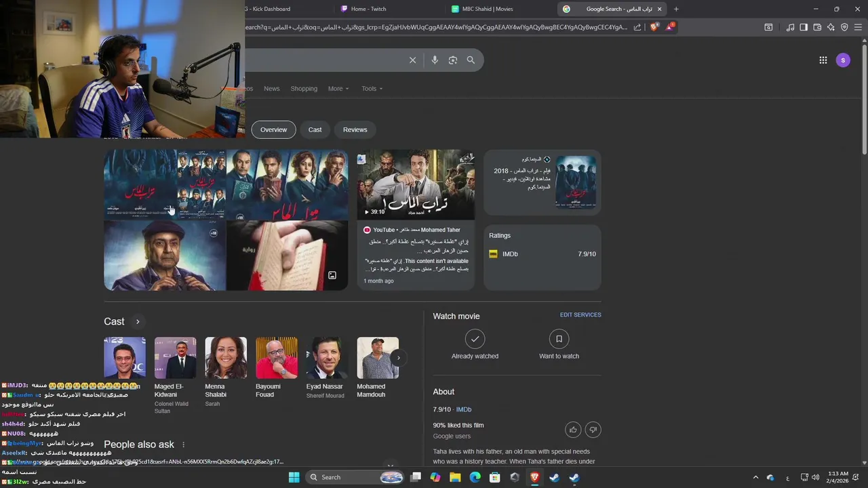
Task: Click the tab search icon in Brave toolbar
Action: click(768, 27)
